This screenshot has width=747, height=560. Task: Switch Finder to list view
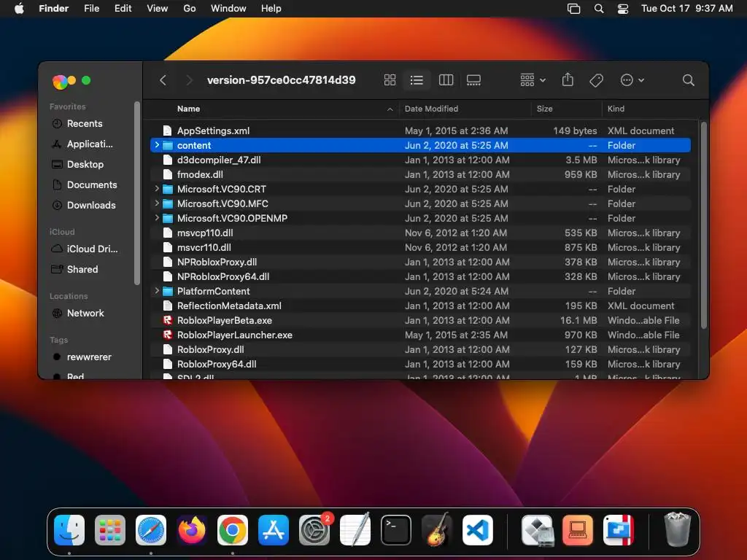417,80
